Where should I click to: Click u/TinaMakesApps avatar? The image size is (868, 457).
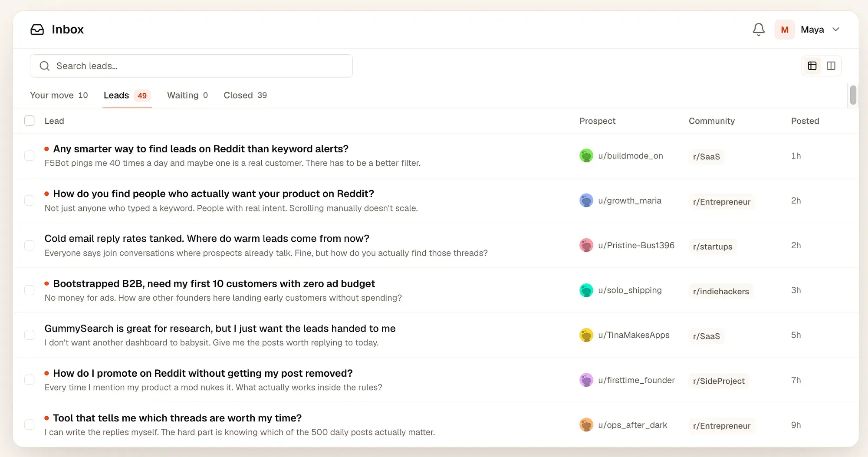pyautogui.click(x=586, y=335)
